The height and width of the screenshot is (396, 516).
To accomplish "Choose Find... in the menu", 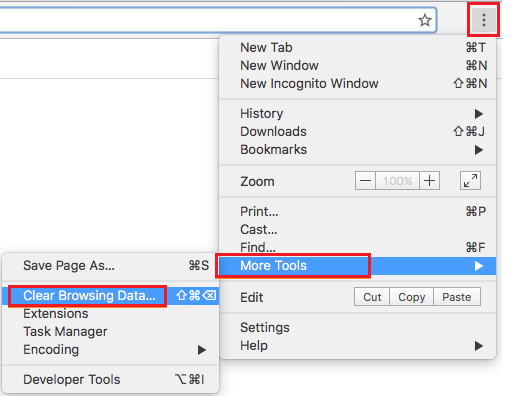I will click(357, 248).
